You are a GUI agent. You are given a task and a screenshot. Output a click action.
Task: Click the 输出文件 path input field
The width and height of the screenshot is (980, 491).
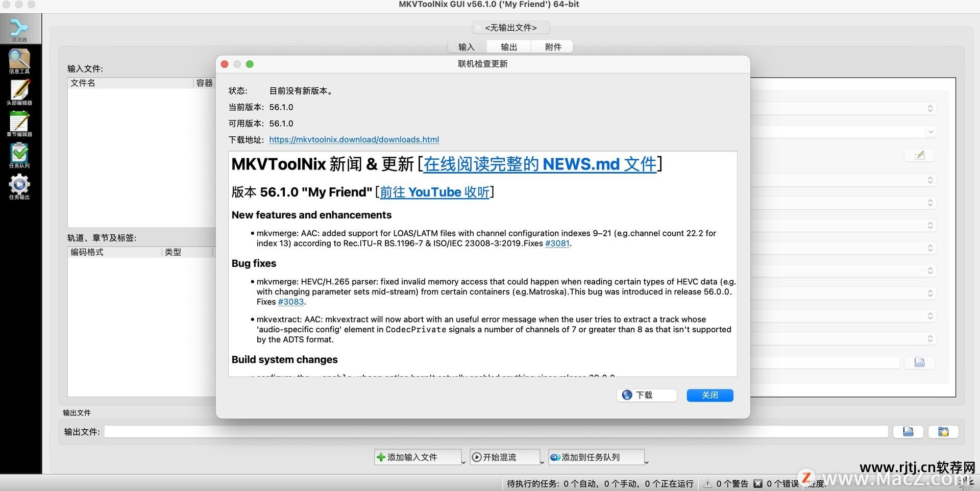point(496,432)
